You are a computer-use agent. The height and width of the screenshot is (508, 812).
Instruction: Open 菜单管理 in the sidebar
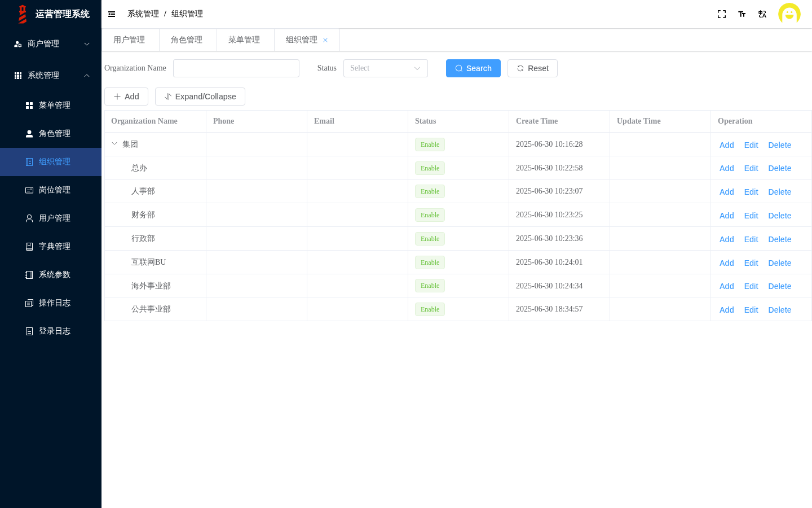coord(51,106)
